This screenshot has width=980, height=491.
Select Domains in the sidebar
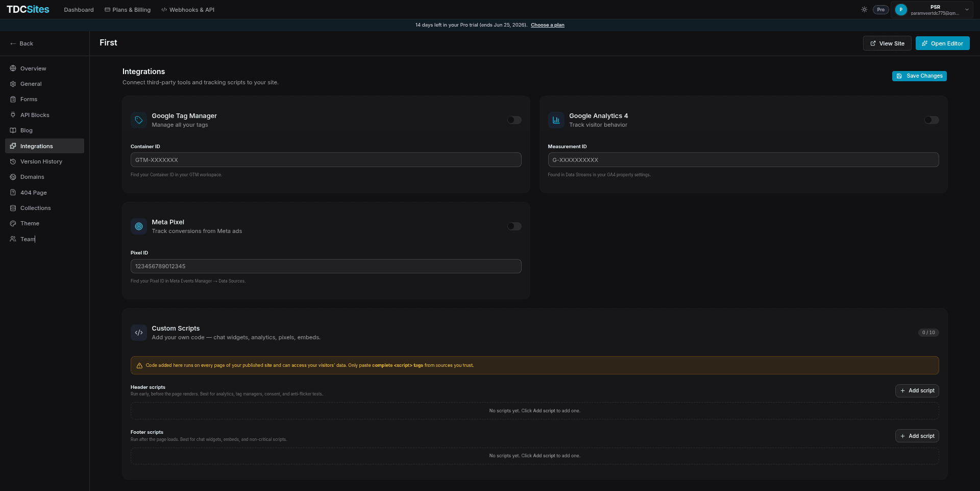(x=44, y=177)
